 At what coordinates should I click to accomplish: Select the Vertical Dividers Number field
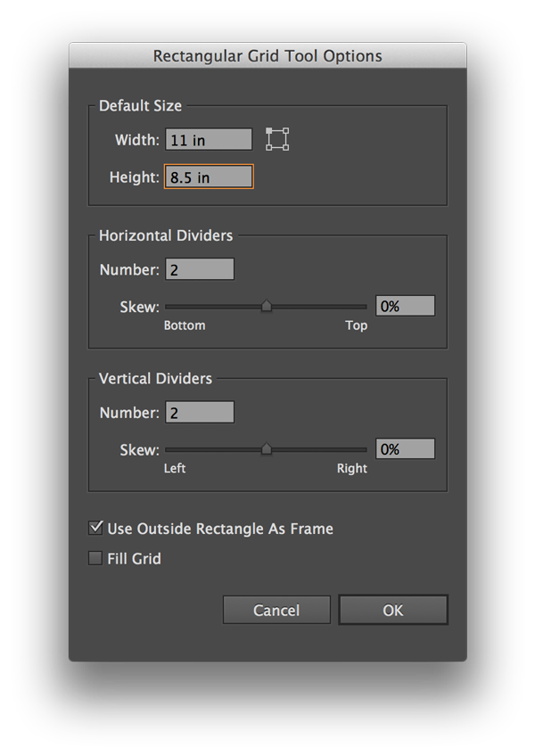click(200, 412)
